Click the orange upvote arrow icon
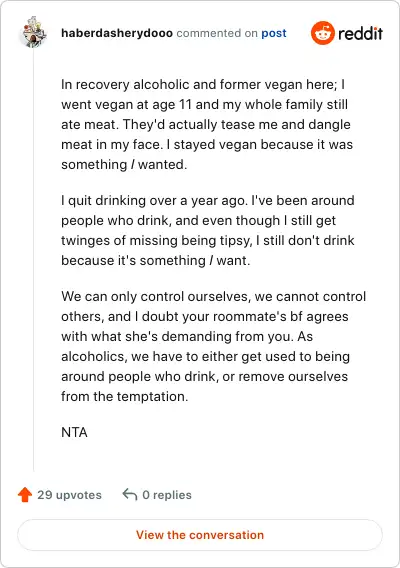The image size is (400, 568). coord(25,494)
